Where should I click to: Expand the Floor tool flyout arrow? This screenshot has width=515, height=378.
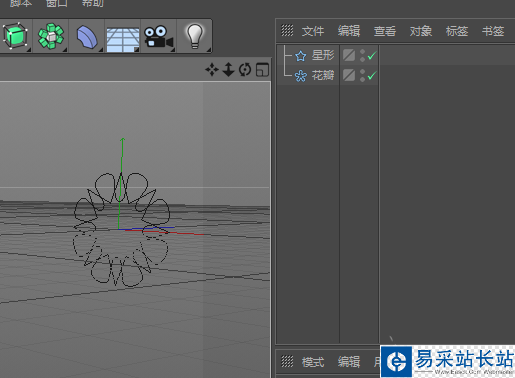[137, 50]
